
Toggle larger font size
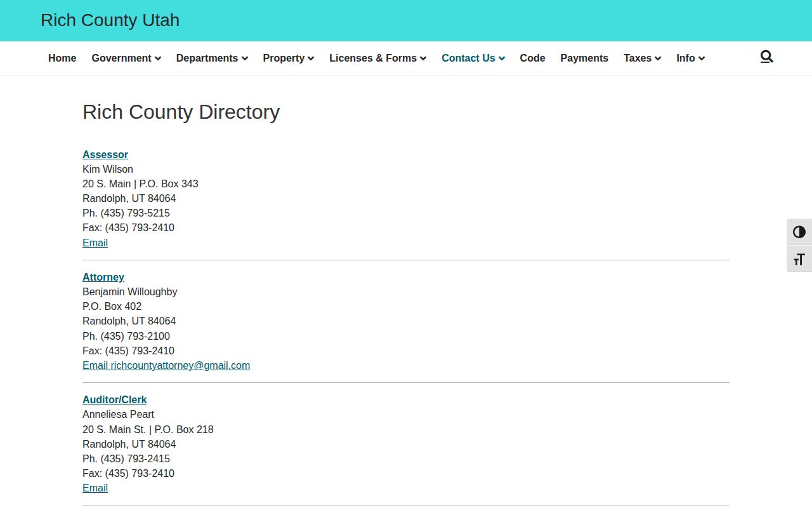click(x=799, y=259)
